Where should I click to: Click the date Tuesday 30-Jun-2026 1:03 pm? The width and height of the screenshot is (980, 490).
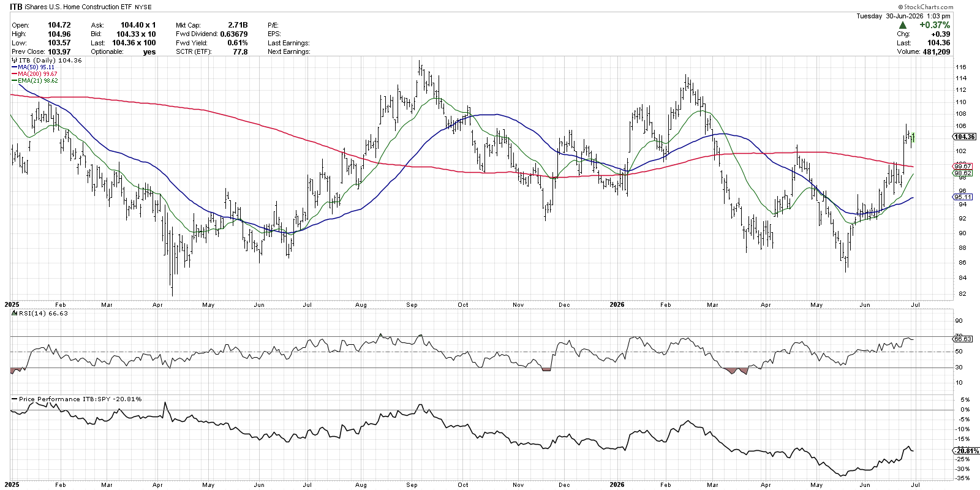pyautogui.click(x=903, y=16)
